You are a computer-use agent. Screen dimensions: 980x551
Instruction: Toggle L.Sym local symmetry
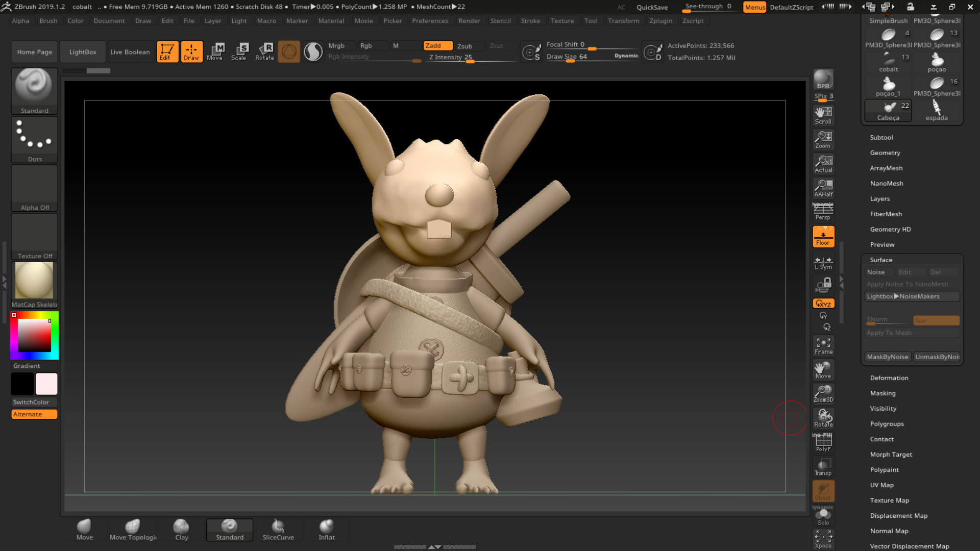[x=823, y=263]
